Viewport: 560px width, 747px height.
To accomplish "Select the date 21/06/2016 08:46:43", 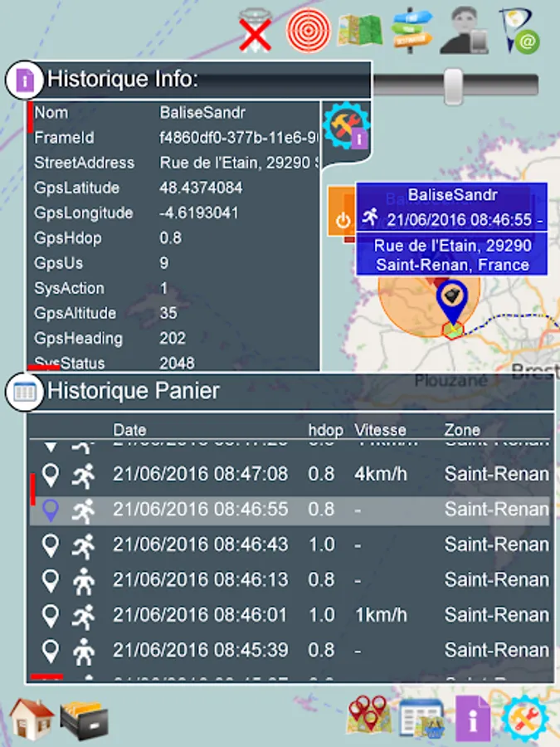I will pos(201,544).
